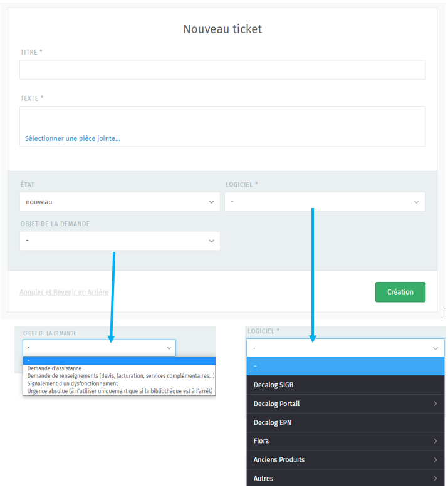Open the ÉTAT dropdown showing nouveau
The height and width of the screenshot is (490, 448).
[120, 202]
